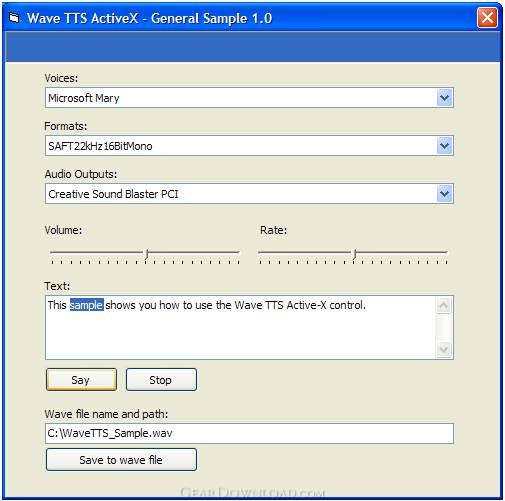This screenshot has height=501, width=505.
Task: Click the Volume slider thumb
Action: [147, 254]
